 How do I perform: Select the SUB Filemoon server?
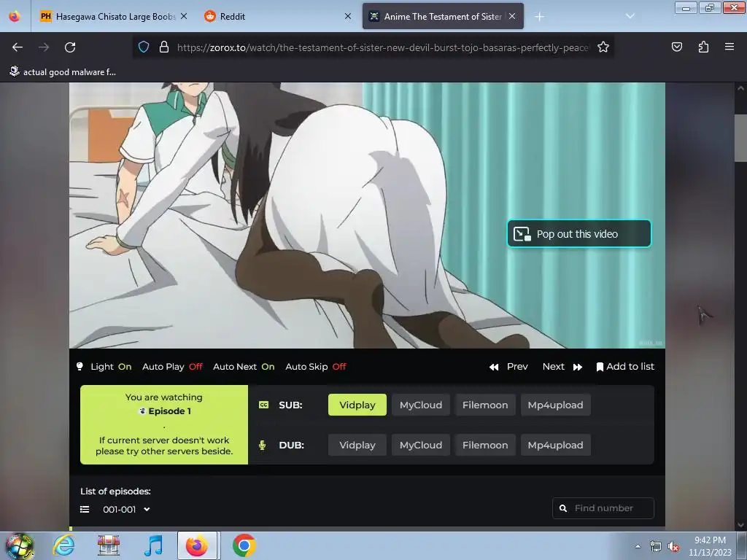(485, 405)
